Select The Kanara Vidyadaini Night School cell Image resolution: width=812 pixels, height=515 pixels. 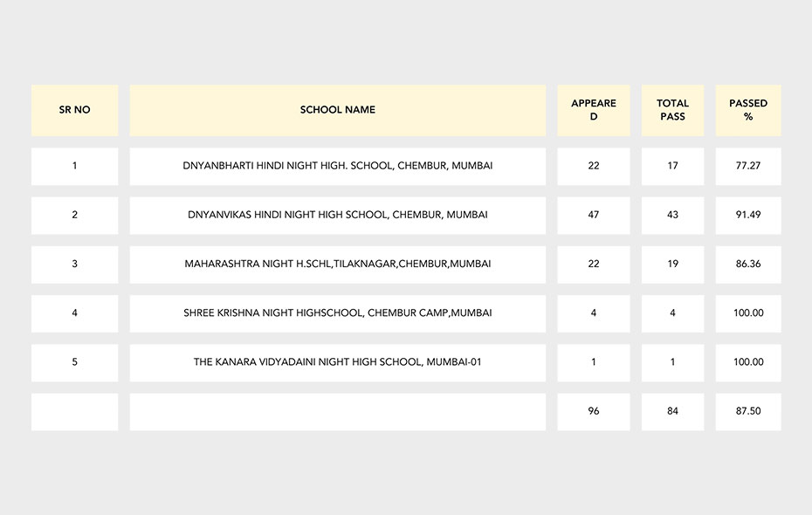(x=337, y=362)
